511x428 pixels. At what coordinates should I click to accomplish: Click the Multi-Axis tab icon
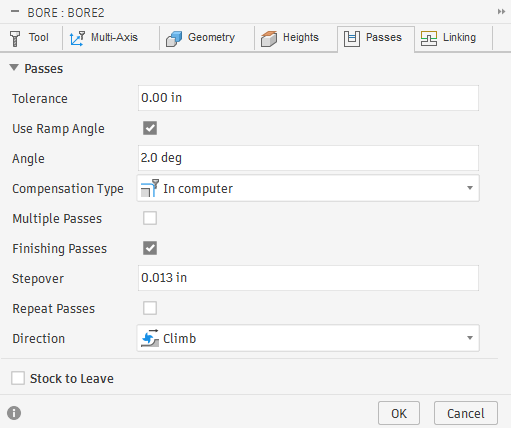77,38
